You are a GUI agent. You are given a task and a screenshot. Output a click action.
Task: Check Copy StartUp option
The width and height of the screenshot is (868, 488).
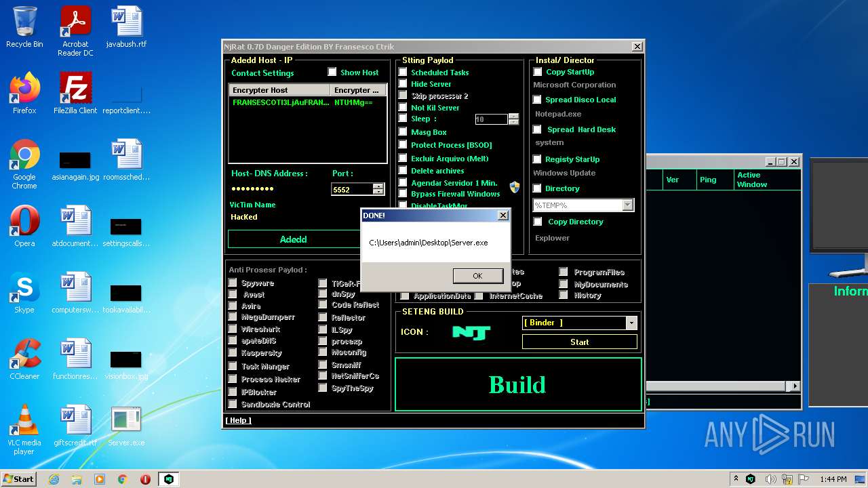[x=538, y=72]
